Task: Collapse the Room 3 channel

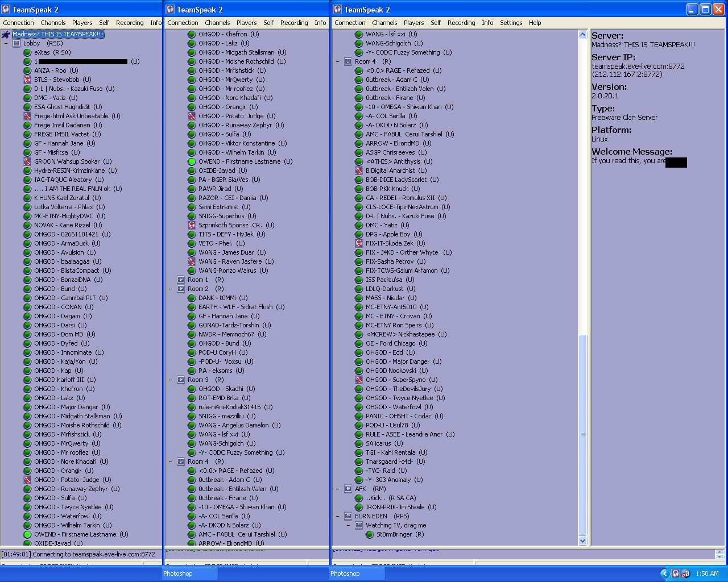Action: 171,380
